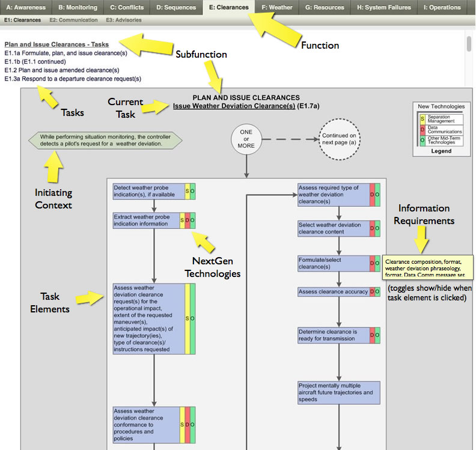
Task: Expand the Formulate/select clearance(s) task element
Action: (x=334, y=263)
